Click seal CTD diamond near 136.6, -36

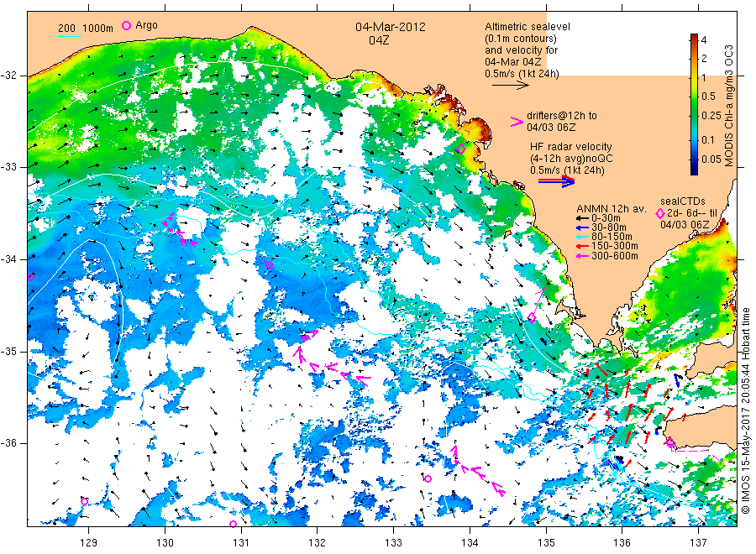669,442
